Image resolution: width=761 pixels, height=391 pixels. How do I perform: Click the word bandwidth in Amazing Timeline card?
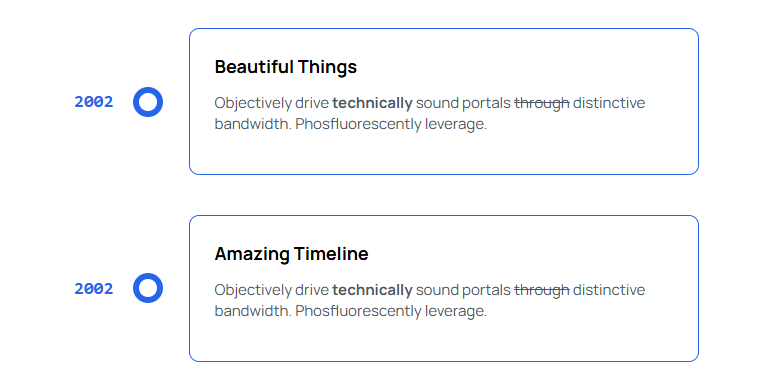253,310
